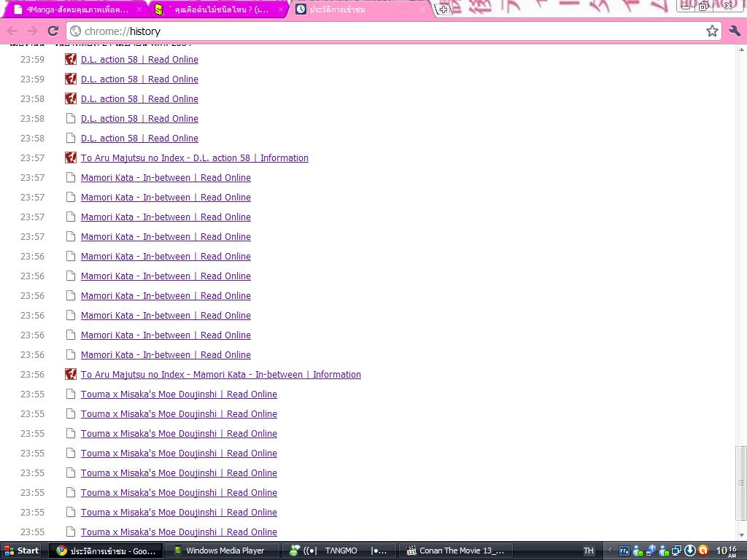Screen dimensions: 747x560
Task: Open Conan The Movie 13 taskbar item
Action: (x=455, y=551)
